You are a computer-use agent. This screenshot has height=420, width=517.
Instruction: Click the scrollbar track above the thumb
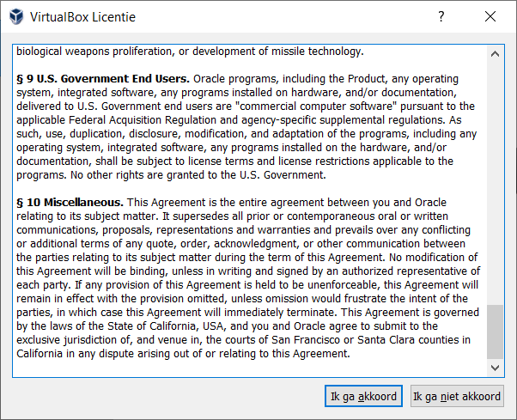click(496, 172)
